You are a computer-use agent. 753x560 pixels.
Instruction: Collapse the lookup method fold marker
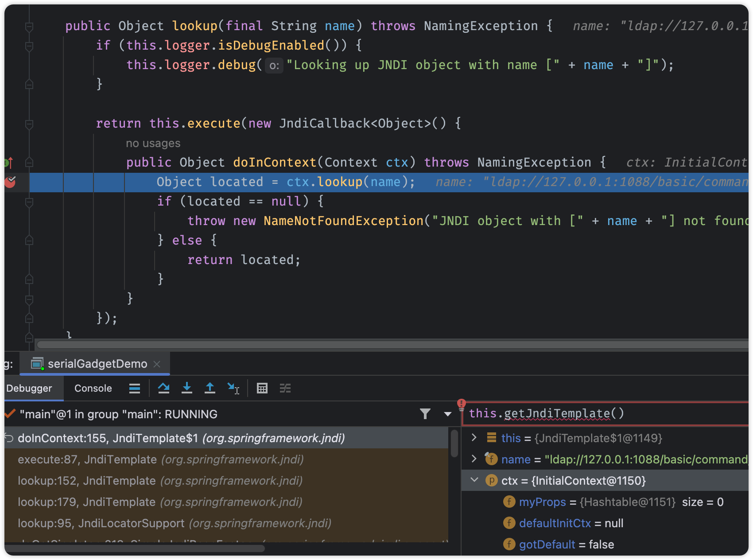pyautogui.click(x=29, y=27)
